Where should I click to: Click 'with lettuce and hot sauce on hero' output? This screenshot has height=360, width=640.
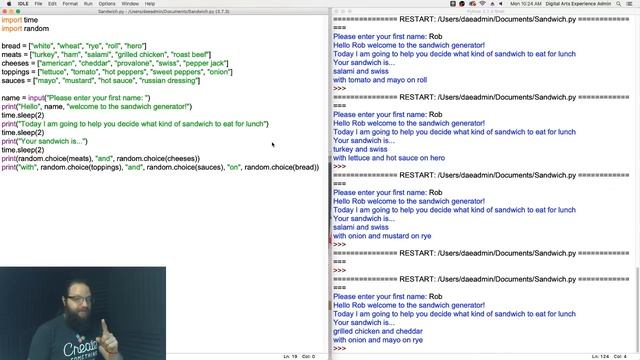coord(389,158)
